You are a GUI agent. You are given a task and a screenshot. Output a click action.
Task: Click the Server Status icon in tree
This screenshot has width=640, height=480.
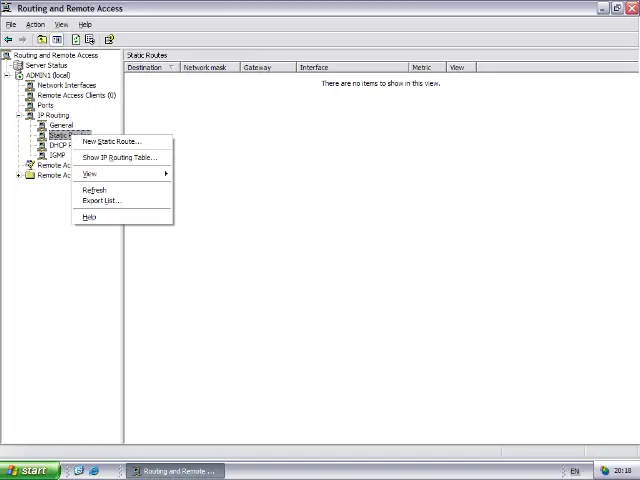tap(18, 65)
